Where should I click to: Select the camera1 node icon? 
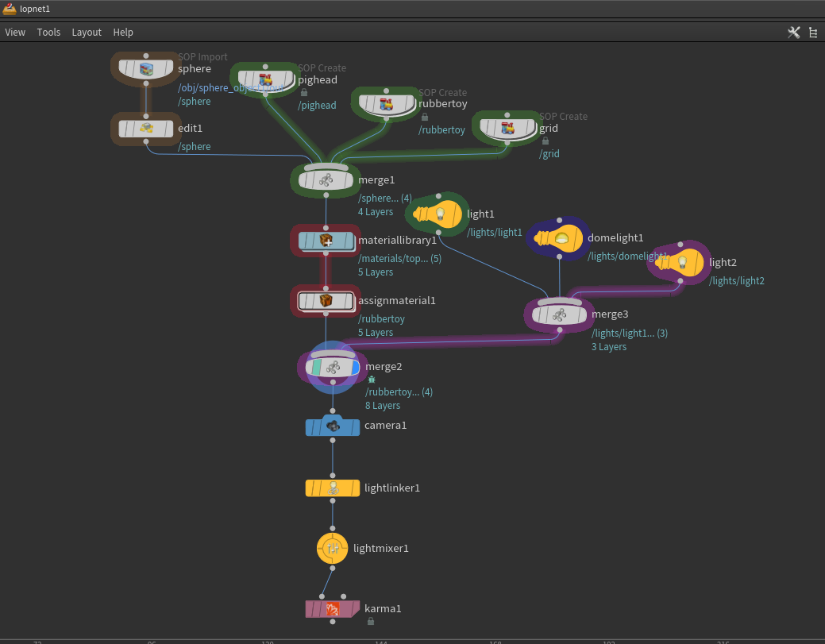click(x=332, y=426)
